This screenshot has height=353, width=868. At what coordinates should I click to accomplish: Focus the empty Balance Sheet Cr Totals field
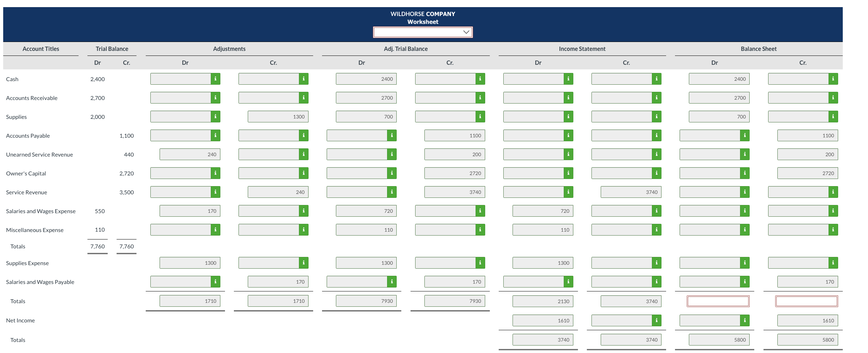pyautogui.click(x=807, y=301)
